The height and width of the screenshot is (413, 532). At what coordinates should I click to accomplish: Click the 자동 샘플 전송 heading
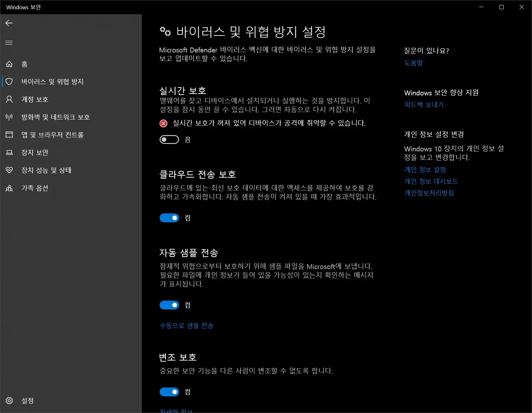pos(189,253)
